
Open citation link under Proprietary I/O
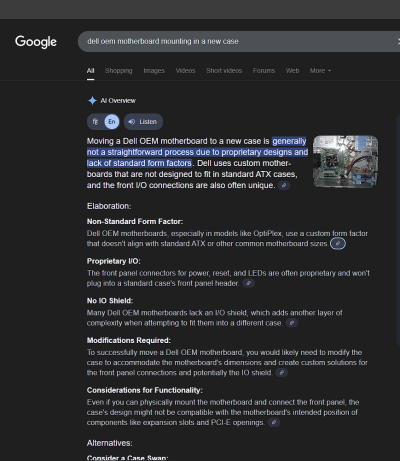pos(248,283)
